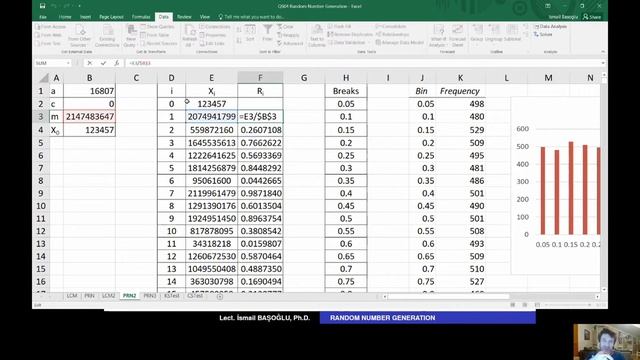Switch to Page Layout view in status bar
This screenshot has height=360, width=640.
click(525, 305)
